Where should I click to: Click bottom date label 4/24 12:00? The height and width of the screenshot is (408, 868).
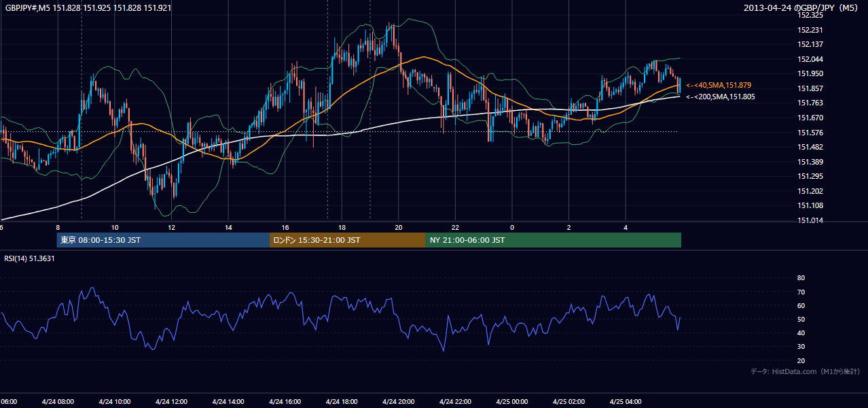click(x=171, y=401)
